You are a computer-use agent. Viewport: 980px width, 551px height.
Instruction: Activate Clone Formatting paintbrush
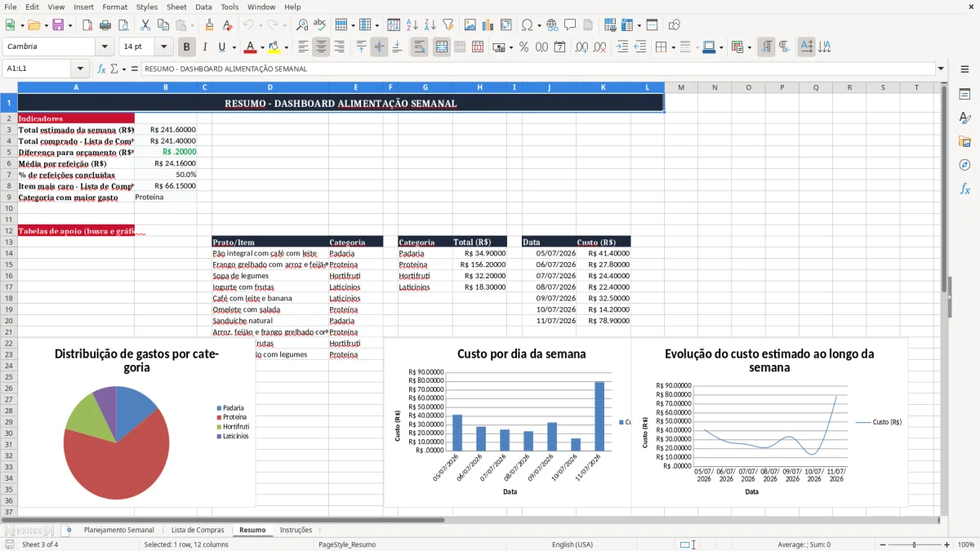(x=209, y=25)
